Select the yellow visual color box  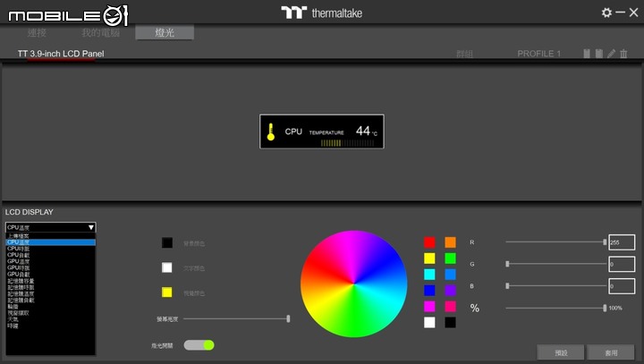click(167, 292)
